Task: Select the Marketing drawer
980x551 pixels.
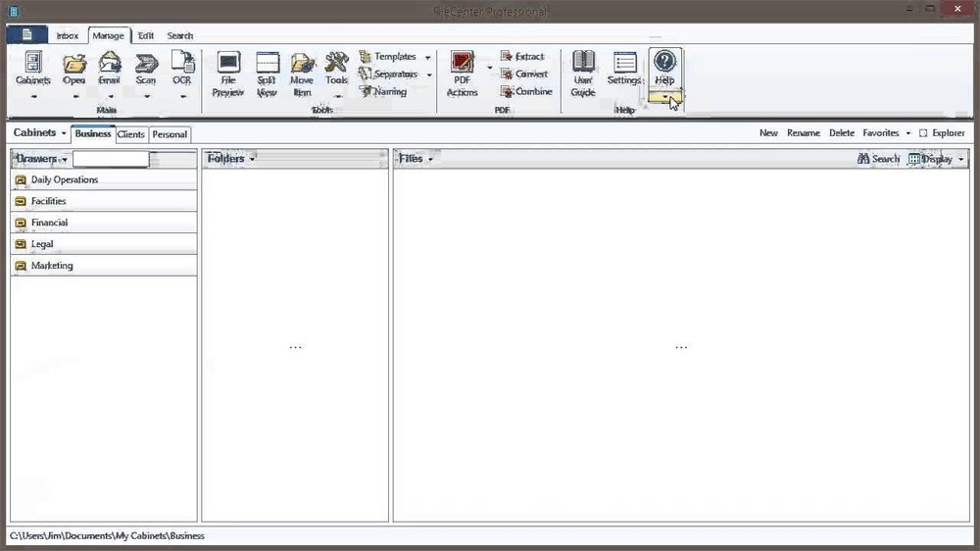Action: tap(104, 265)
